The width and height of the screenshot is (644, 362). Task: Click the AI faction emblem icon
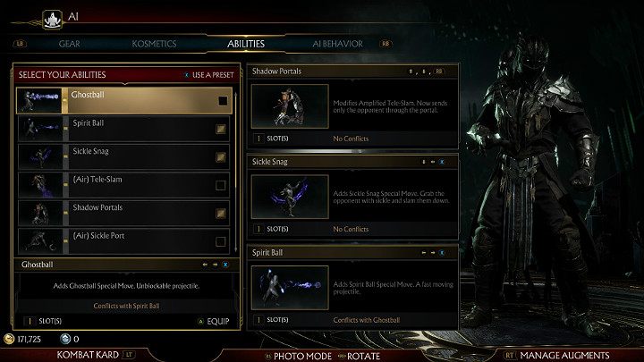52,20
